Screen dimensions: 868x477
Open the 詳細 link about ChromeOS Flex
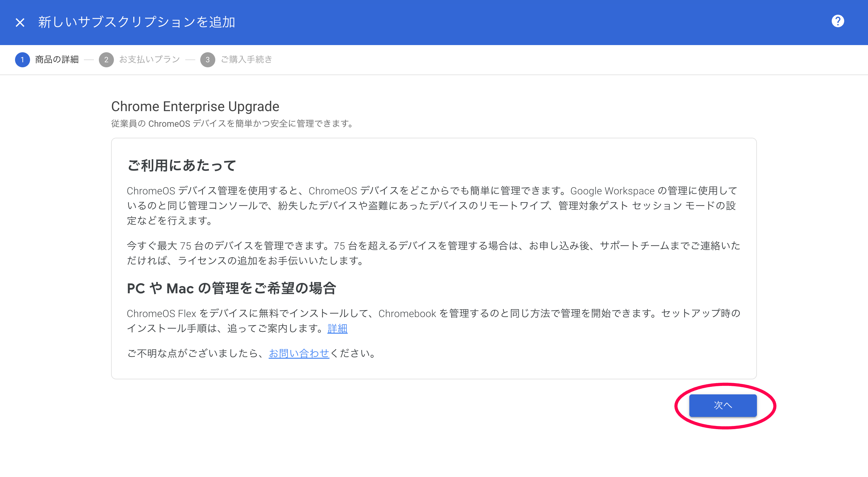coord(337,328)
